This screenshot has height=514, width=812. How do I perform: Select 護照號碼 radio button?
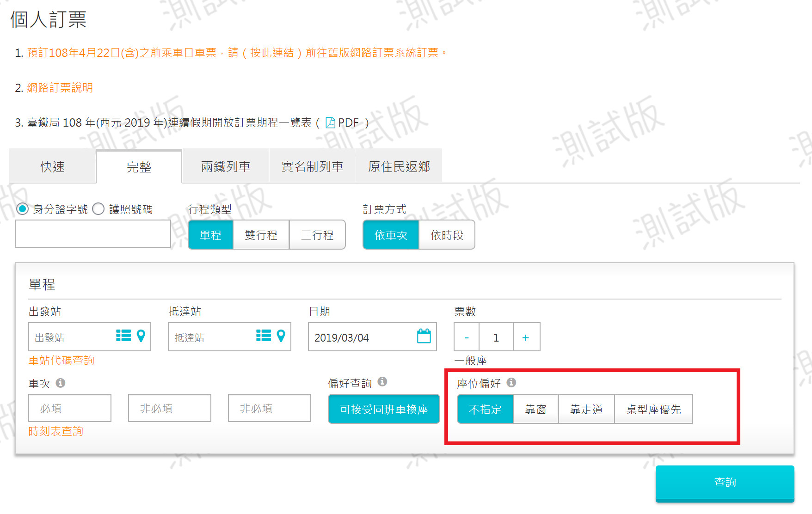(98, 209)
